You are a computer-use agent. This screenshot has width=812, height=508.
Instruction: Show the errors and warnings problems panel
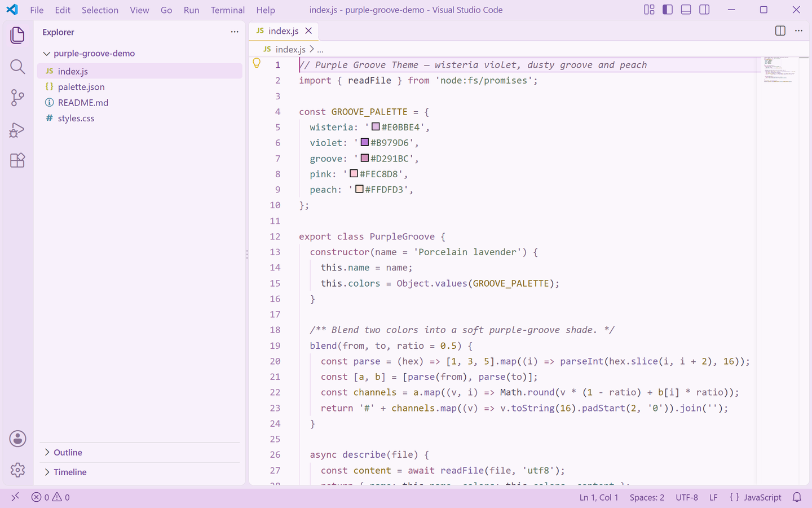[51, 497]
